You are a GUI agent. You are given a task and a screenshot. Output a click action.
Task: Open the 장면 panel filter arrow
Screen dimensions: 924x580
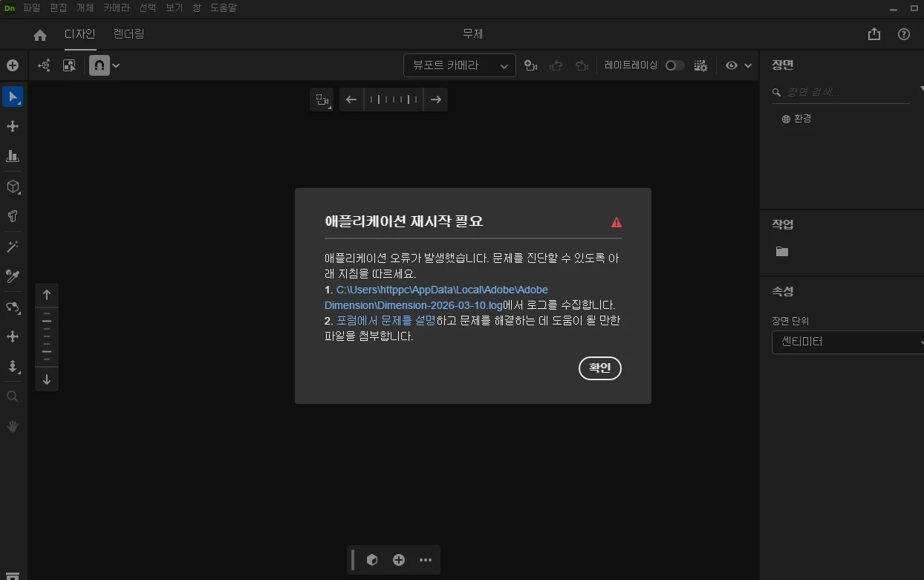(921, 88)
